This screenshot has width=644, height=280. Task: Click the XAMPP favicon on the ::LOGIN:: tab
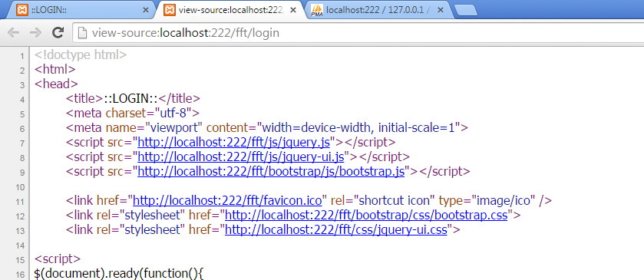click(x=21, y=10)
